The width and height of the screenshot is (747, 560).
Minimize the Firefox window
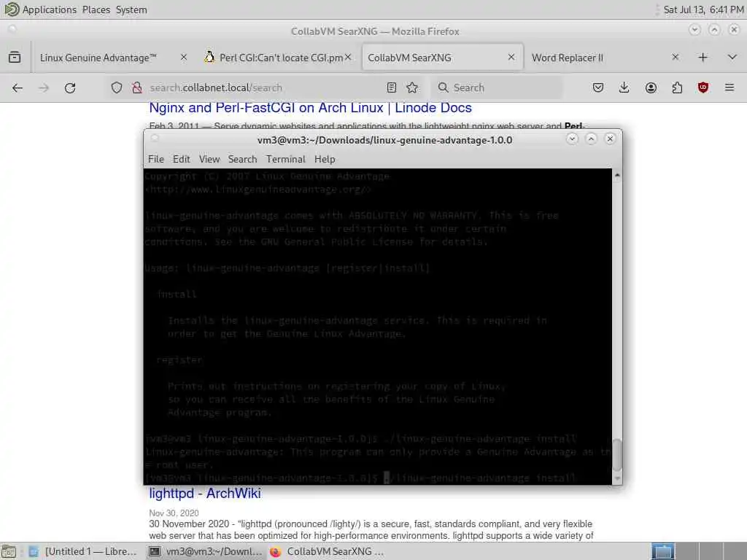coord(694,29)
